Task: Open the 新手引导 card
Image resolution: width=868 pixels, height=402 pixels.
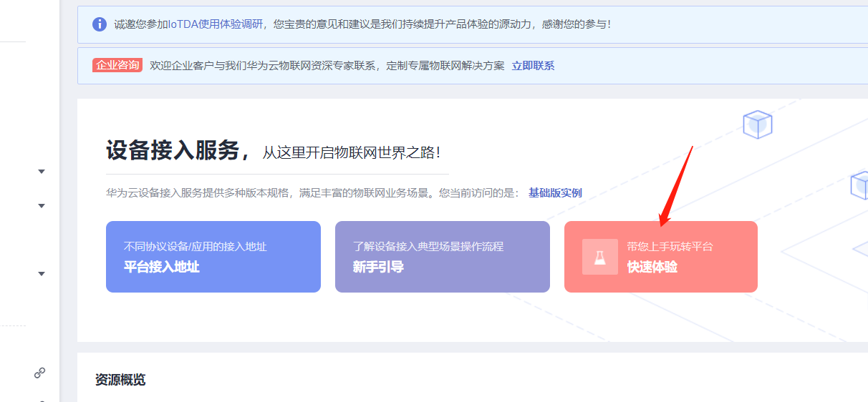Action: pyautogui.click(x=443, y=257)
